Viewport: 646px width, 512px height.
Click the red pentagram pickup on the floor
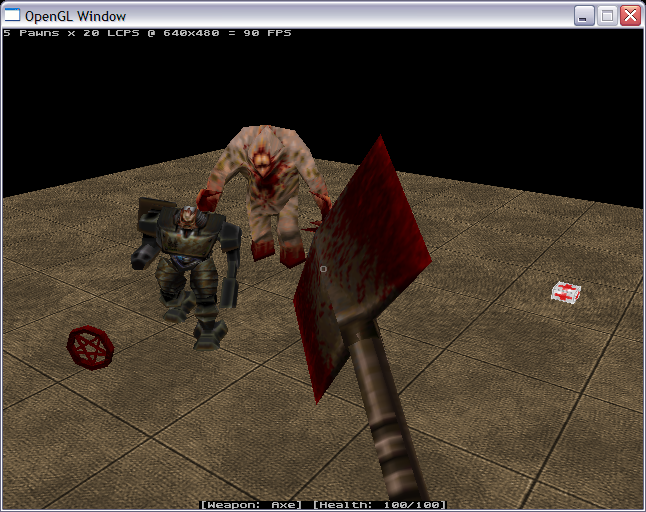[90, 347]
